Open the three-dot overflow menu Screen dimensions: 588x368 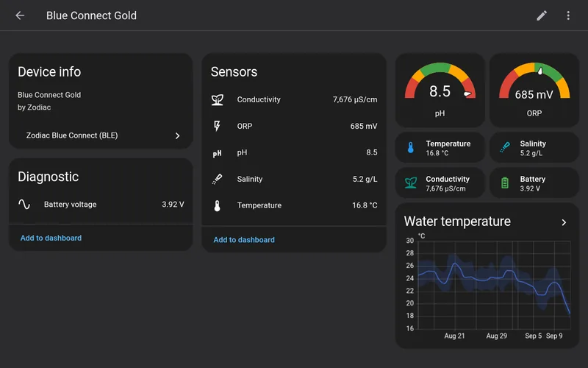pos(568,15)
